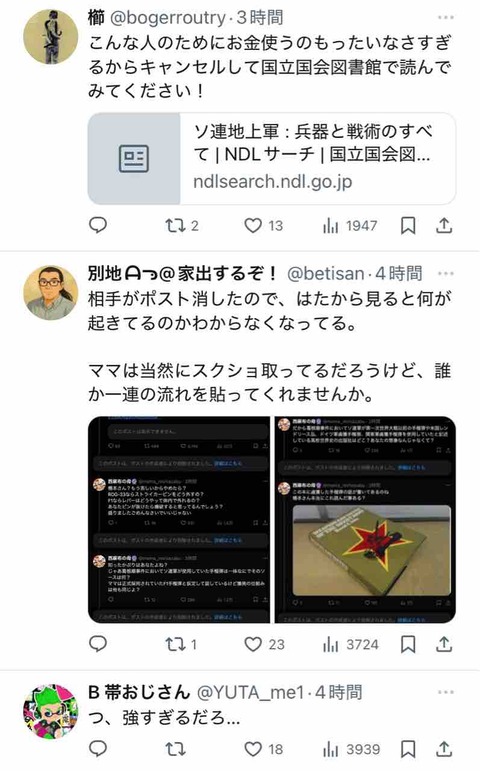Screen dimensions: 480x771
Task: Bookmark the @YUTA_me1 post
Action: pos(408,749)
